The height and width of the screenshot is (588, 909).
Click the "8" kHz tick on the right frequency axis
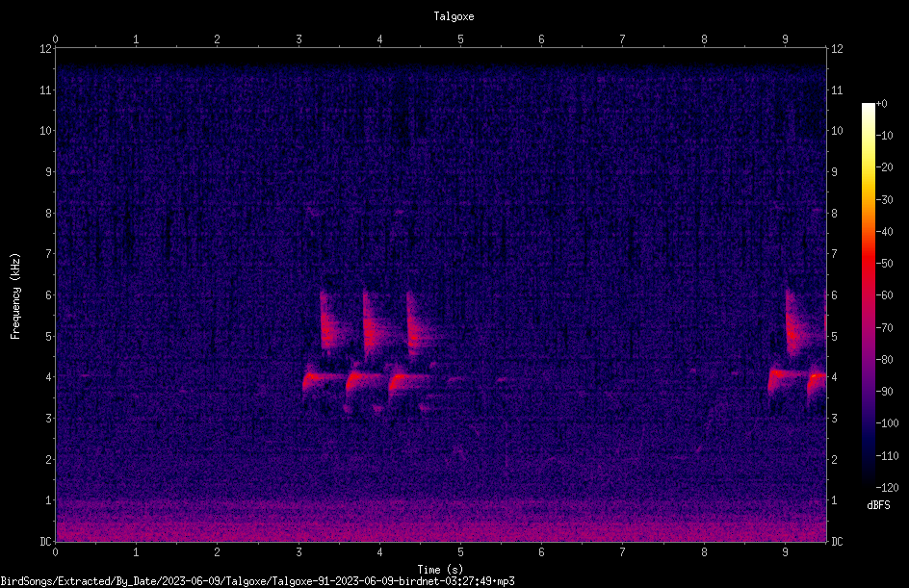(835, 214)
